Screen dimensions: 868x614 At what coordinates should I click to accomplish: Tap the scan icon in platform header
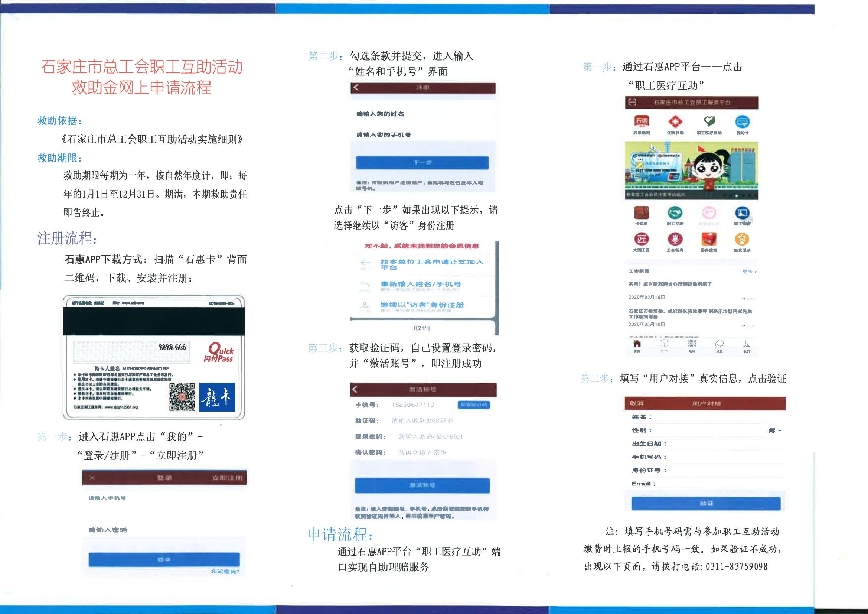pos(633,103)
